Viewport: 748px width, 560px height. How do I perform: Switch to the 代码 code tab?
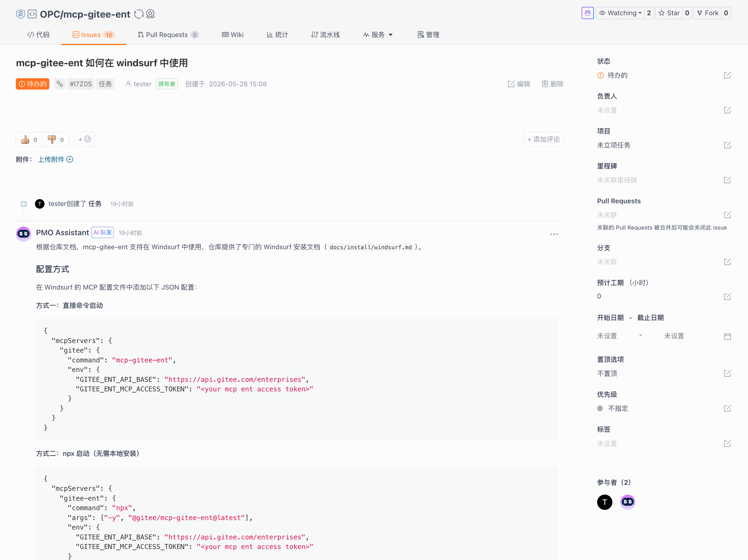pos(38,35)
